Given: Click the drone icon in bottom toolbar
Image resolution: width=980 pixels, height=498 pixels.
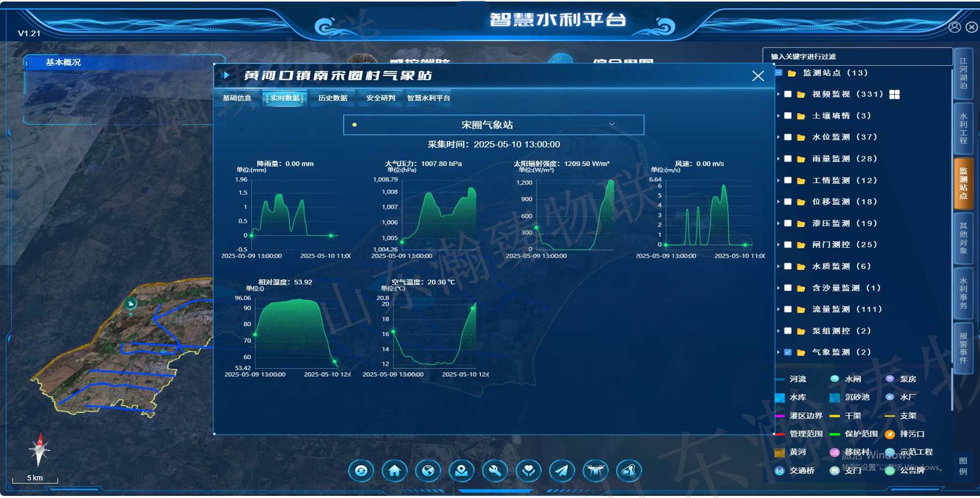Looking at the screenshot, I should [596, 471].
